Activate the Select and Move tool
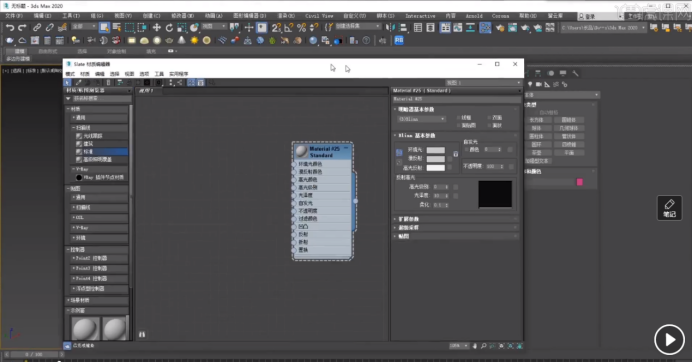 157,27
